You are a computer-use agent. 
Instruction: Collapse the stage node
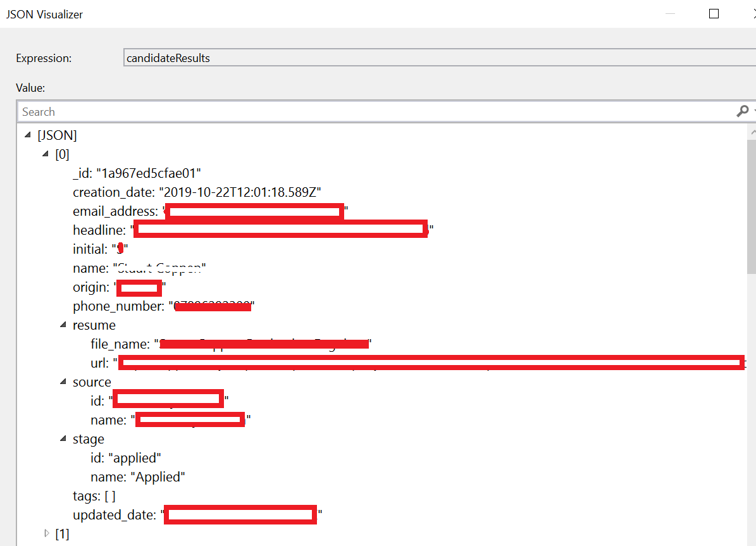[63, 439]
